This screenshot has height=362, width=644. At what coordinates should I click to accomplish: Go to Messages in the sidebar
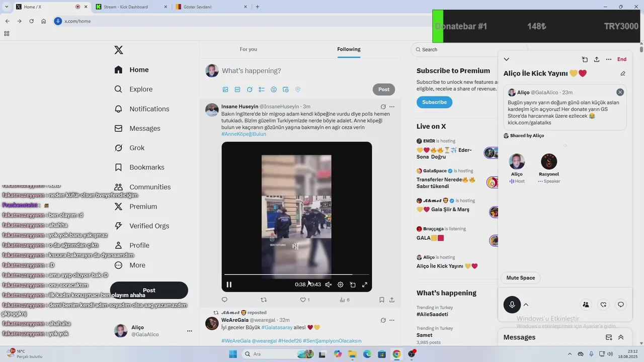click(x=137, y=128)
